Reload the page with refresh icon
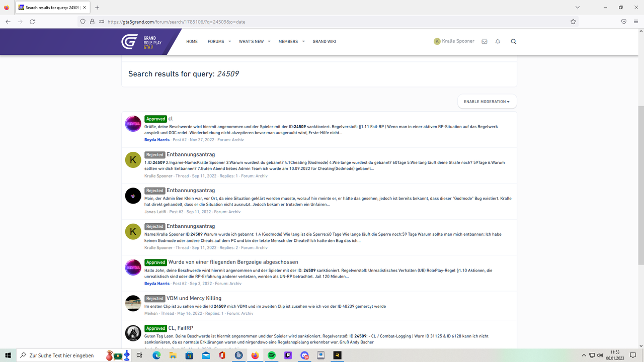The image size is (644, 362). point(32,22)
